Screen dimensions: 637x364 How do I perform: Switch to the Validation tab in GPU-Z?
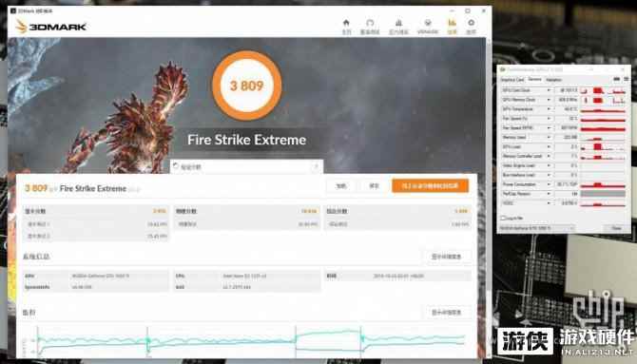[553, 80]
